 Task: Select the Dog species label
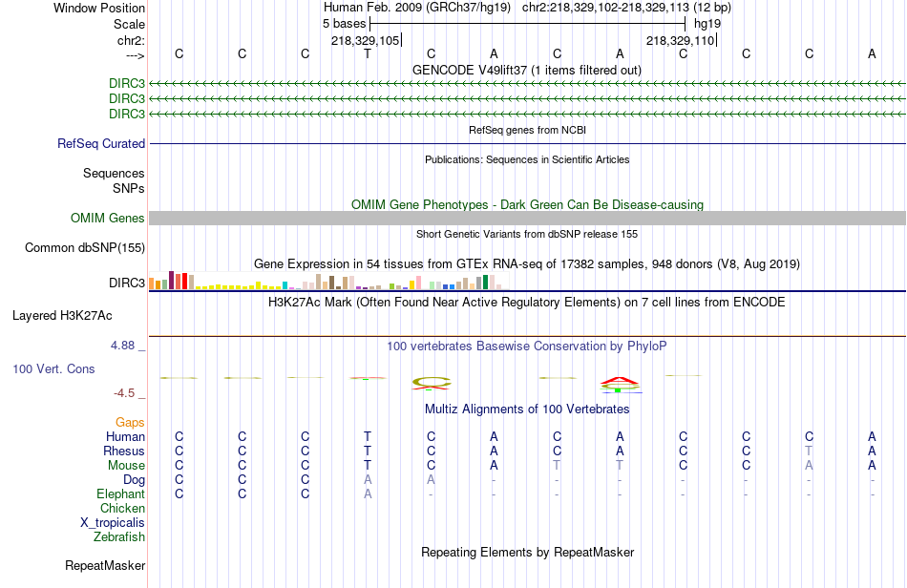(x=135, y=480)
